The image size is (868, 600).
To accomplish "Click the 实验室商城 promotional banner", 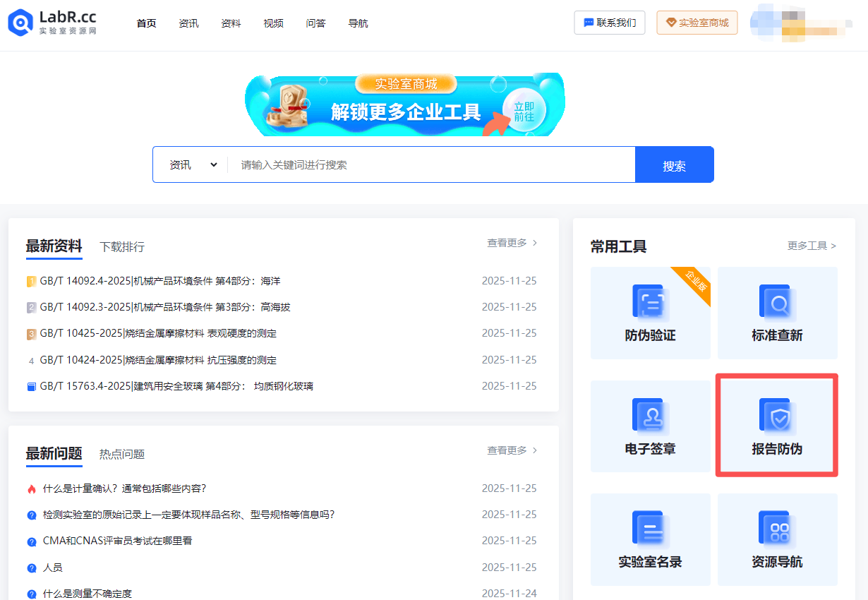I will point(405,104).
